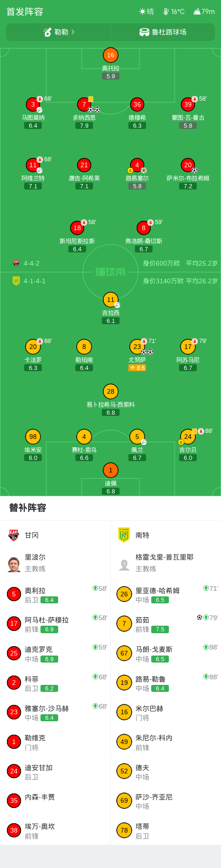Tap the thermometer temperature icon
Image resolution: width=221 pixels, height=868 pixels.
[x=166, y=12]
